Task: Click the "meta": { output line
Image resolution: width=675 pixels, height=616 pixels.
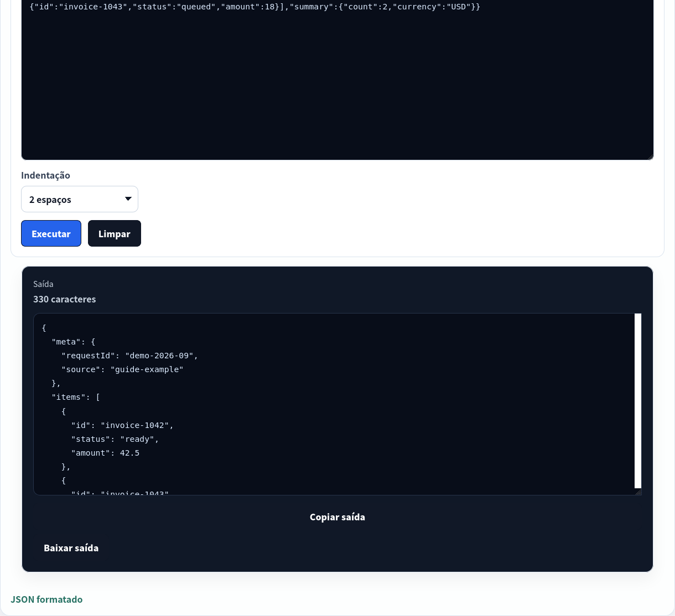Action: [74, 342]
